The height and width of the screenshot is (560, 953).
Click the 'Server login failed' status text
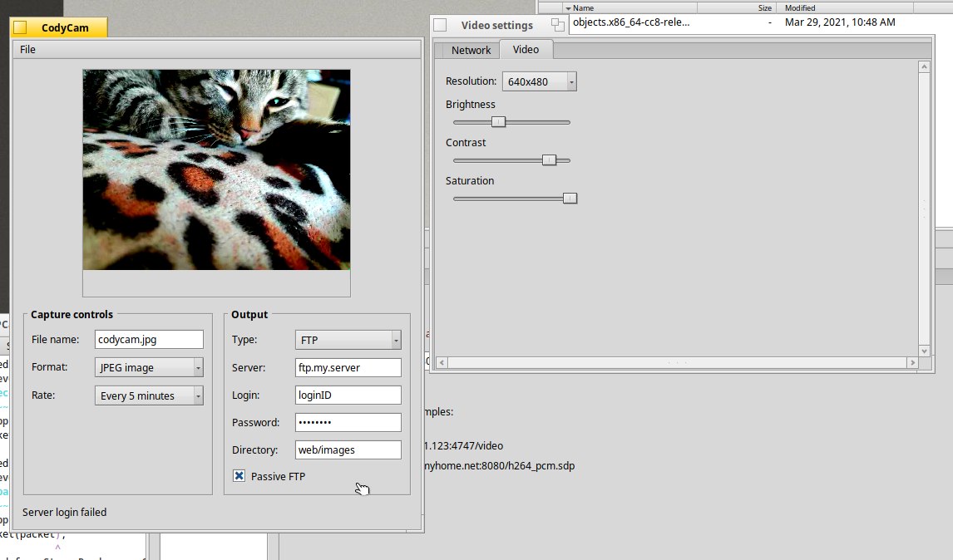pos(64,513)
